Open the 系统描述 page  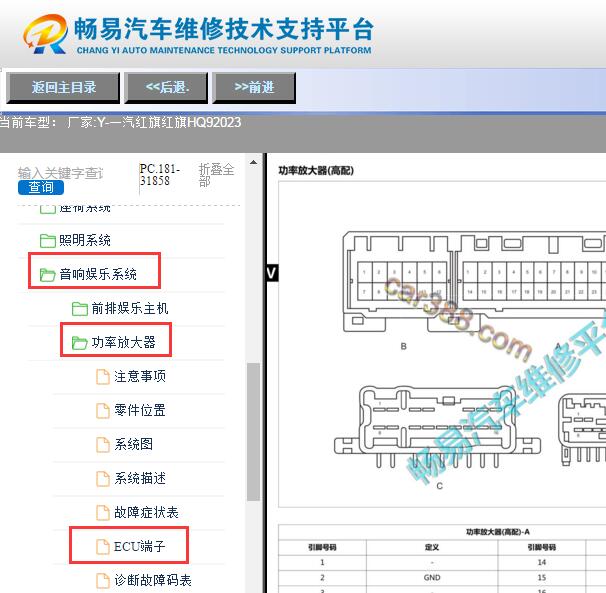(140, 479)
